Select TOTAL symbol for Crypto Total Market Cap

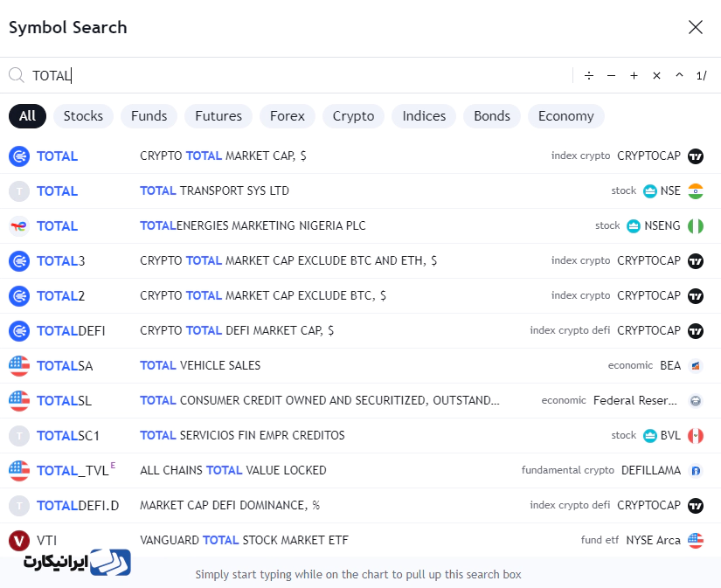pos(57,156)
